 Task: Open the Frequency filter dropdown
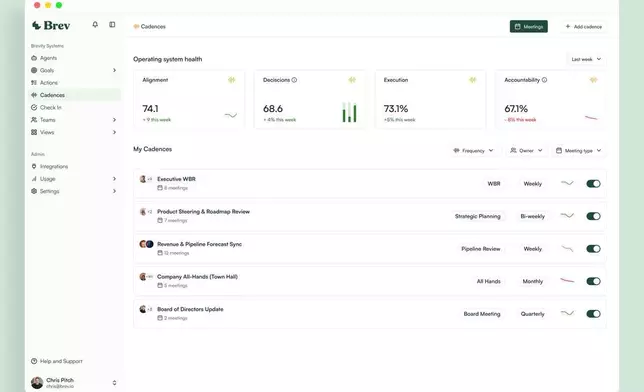[473, 151]
